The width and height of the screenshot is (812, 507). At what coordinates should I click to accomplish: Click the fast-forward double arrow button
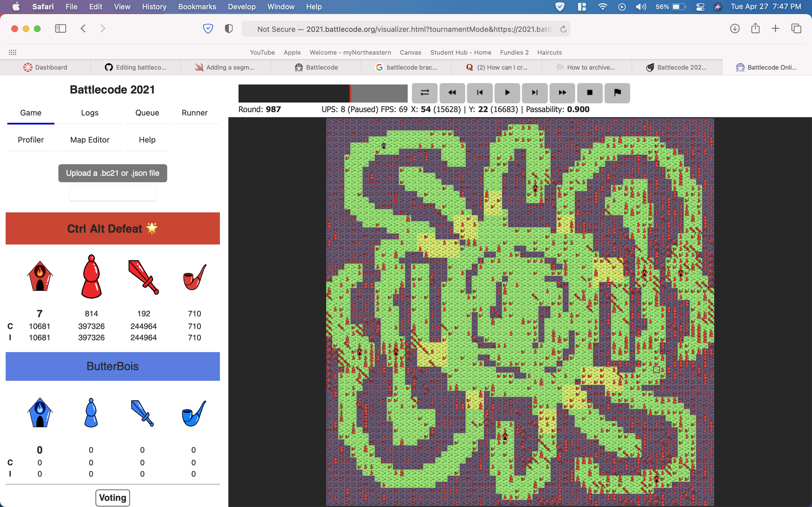(562, 93)
